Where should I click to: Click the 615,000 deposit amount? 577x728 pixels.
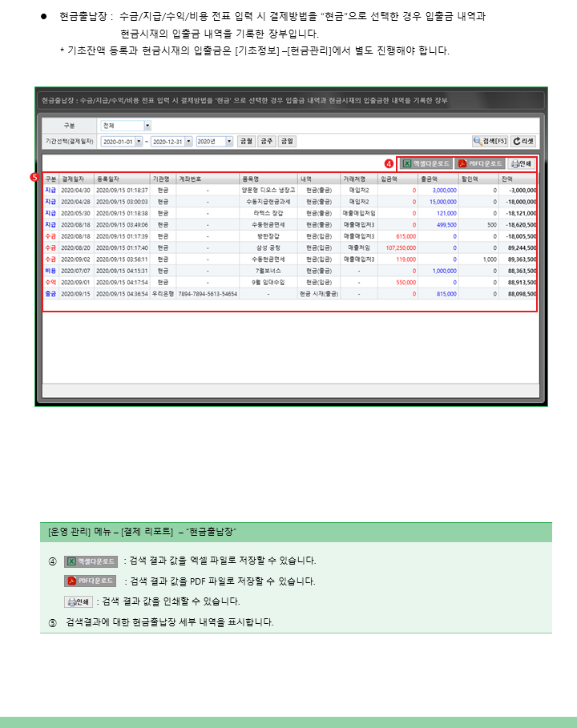pos(406,236)
